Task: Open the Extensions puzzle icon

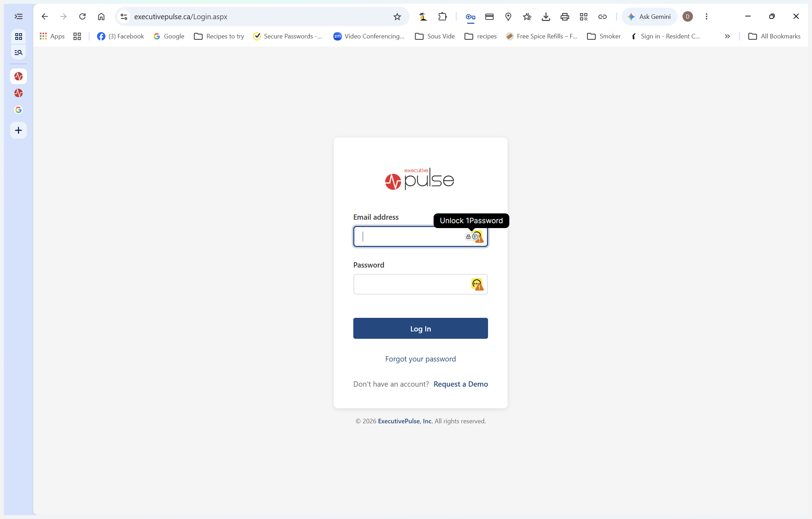Action: click(442, 16)
